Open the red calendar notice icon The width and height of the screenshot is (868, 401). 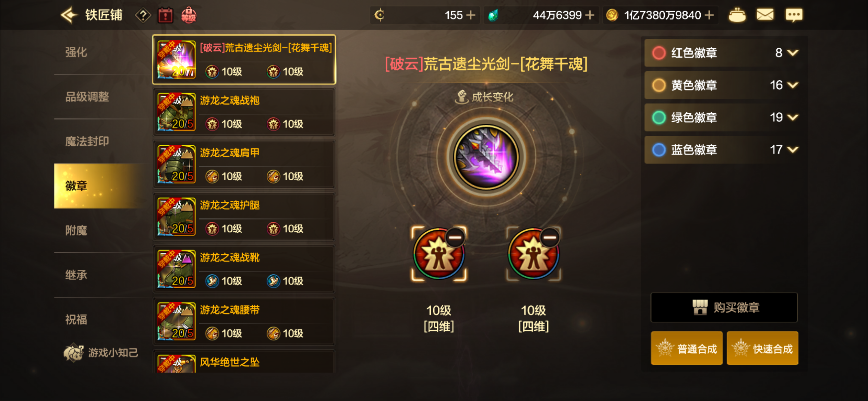point(166,15)
